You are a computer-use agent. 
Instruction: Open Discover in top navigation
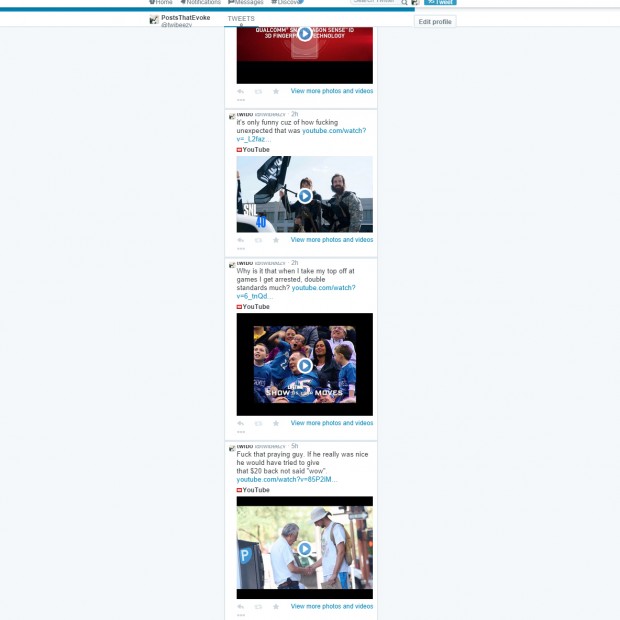click(x=287, y=2)
